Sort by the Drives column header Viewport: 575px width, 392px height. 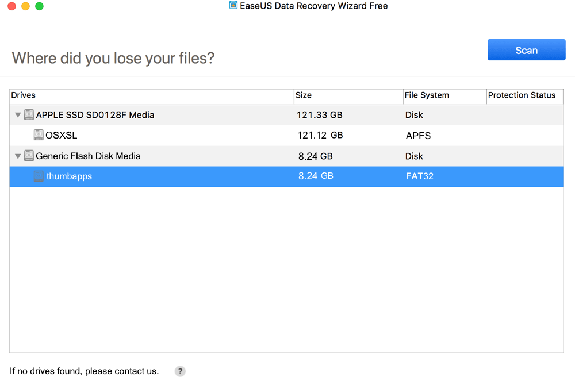[x=151, y=95]
